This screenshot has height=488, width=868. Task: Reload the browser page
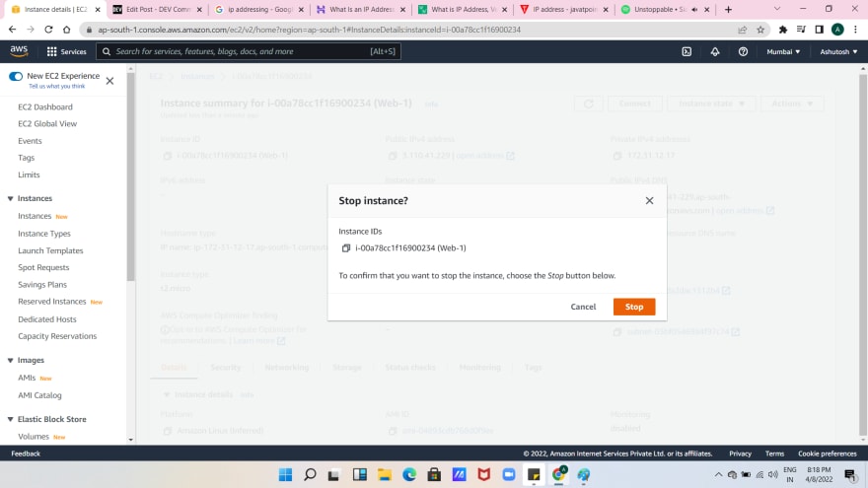coord(48,30)
